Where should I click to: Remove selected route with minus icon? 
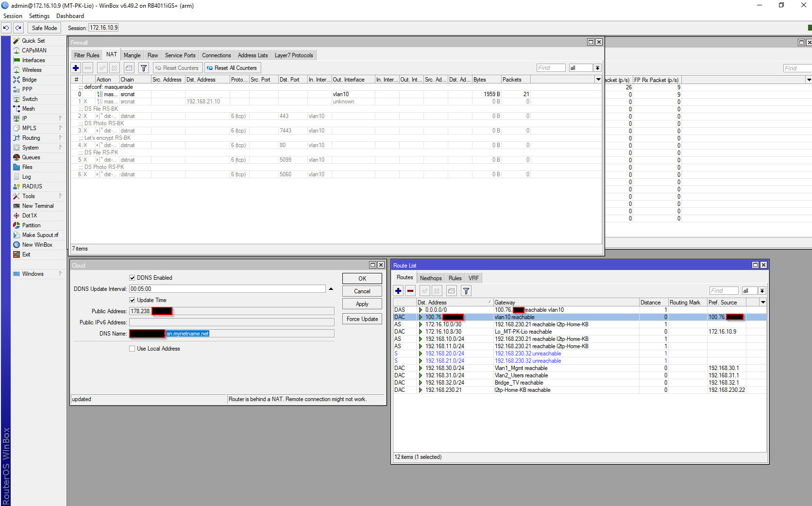410,290
